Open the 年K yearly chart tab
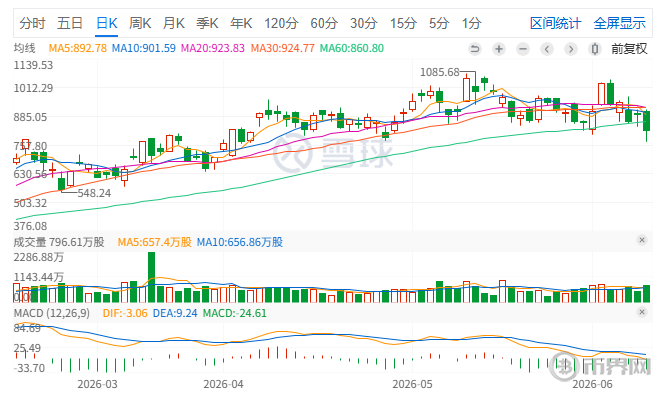This screenshot has width=662, height=394. tap(241, 23)
